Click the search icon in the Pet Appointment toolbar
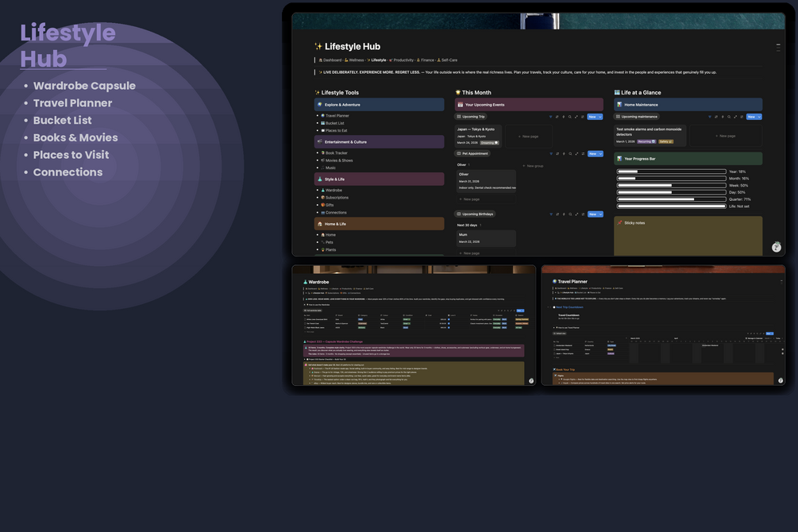The image size is (798, 532). (570, 154)
